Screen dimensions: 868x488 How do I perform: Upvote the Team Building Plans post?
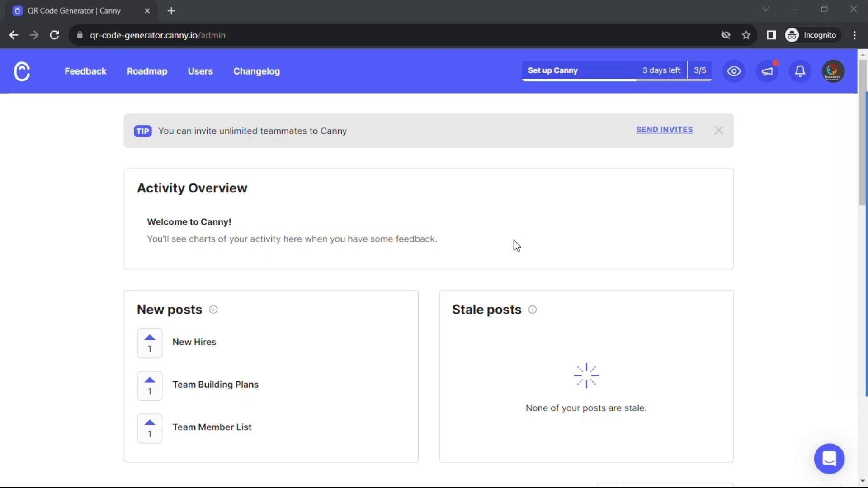tap(150, 386)
